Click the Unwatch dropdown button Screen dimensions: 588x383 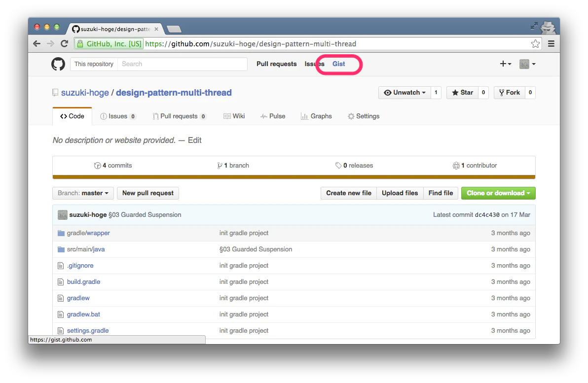(x=404, y=93)
